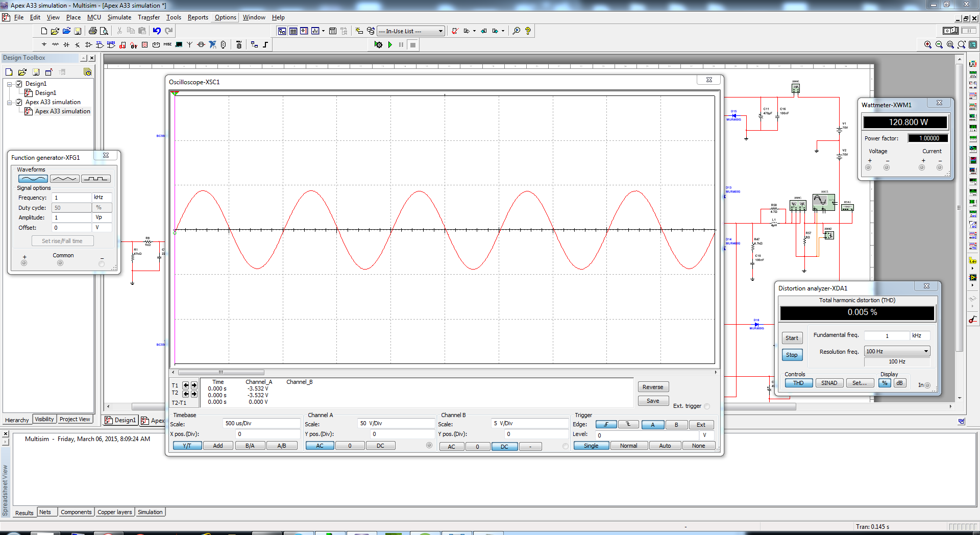Viewport: 980px width, 535px height.
Task: Set trigger mode to Auto
Action: (x=665, y=446)
